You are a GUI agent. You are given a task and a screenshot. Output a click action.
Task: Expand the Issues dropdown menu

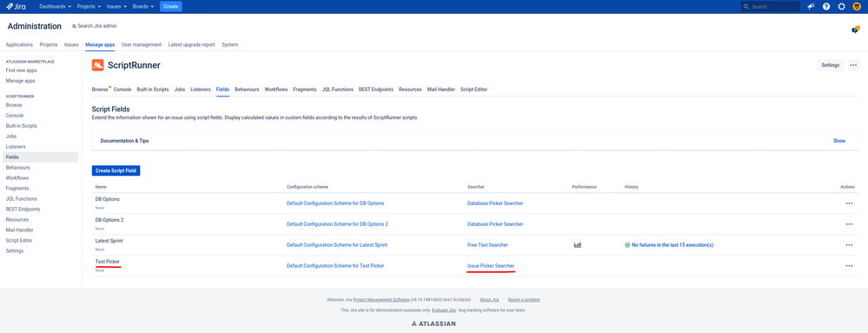click(x=116, y=7)
